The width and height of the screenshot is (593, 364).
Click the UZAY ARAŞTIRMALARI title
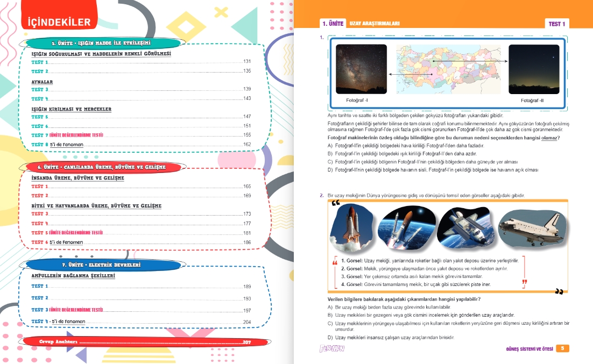[x=375, y=24]
